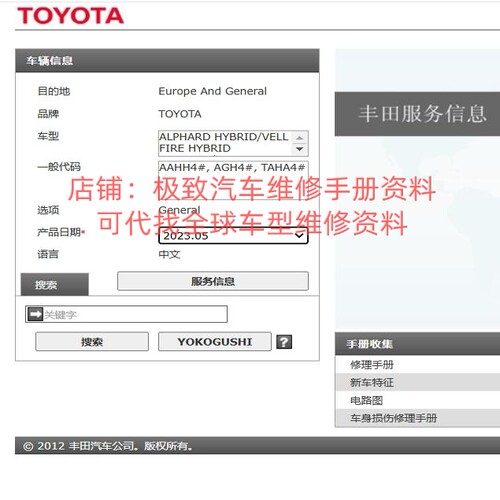This screenshot has width=500, height=500.
Task: Click the Europe And General destination text
Action: coord(212,91)
